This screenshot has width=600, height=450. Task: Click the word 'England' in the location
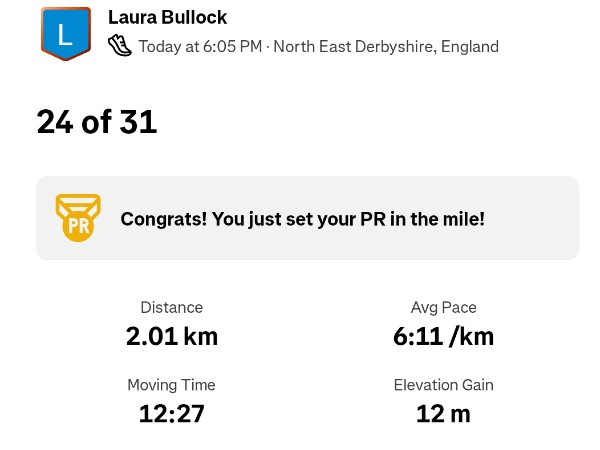469,46
